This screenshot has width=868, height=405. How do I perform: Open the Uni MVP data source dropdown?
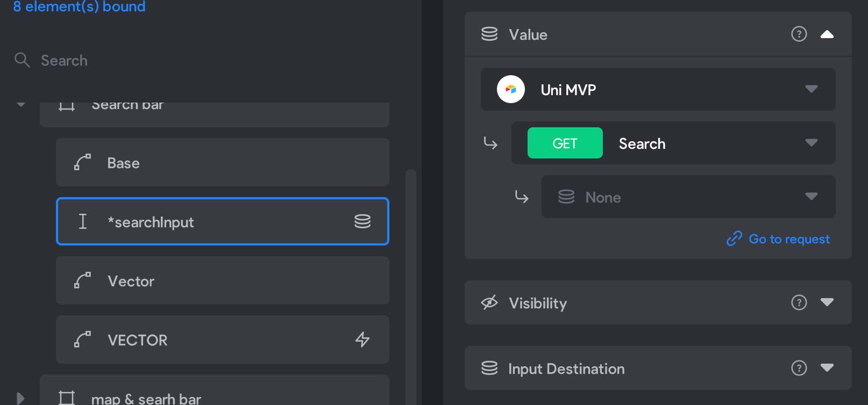658,89
